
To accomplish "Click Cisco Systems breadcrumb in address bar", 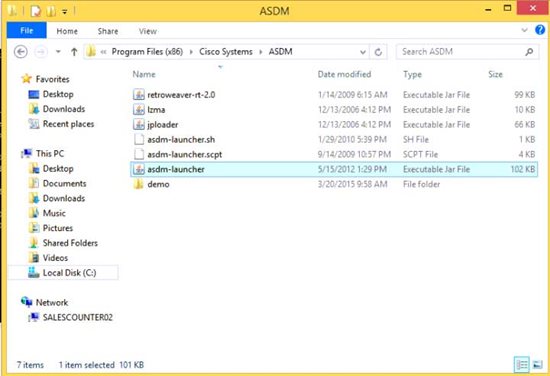I will (x=226, y=52).
